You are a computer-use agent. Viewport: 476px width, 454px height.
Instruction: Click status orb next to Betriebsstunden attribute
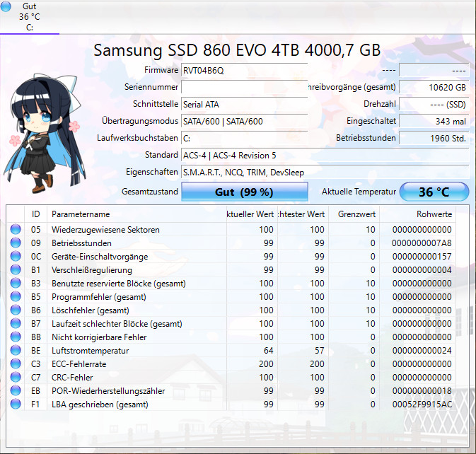click(16, 243)
